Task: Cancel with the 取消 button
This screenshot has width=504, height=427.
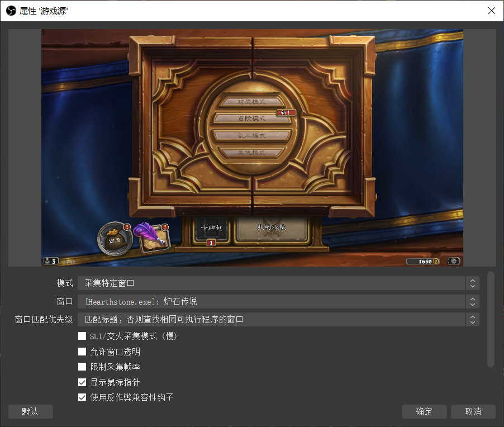Action: click(x=473, y=411)
